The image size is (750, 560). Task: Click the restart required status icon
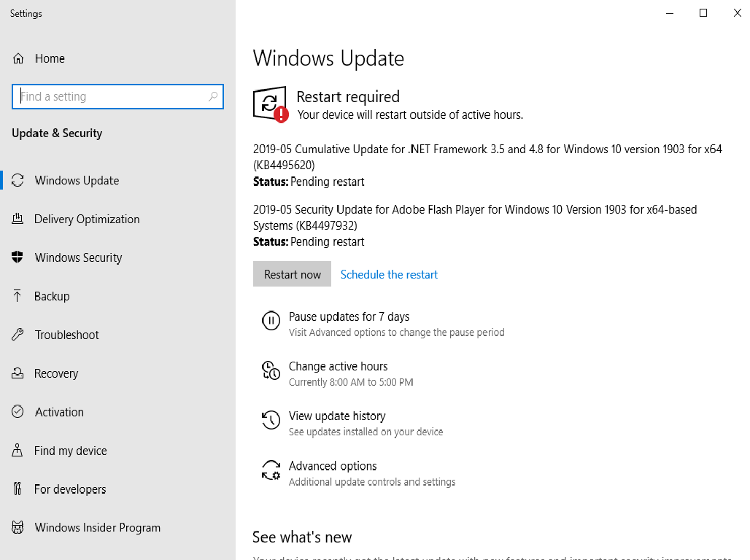271,105
